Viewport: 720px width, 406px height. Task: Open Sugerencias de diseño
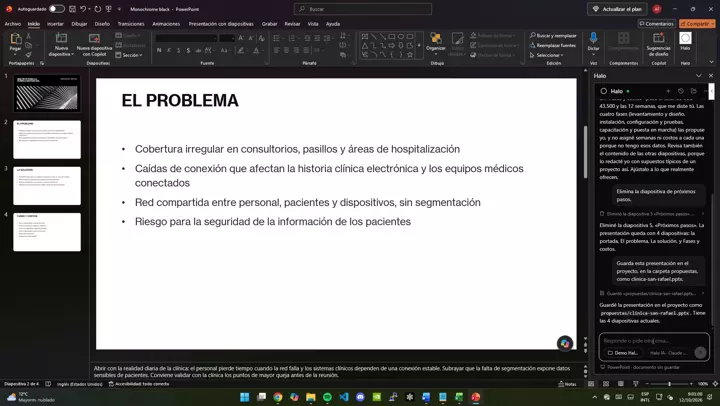click(x=658, y=44)
